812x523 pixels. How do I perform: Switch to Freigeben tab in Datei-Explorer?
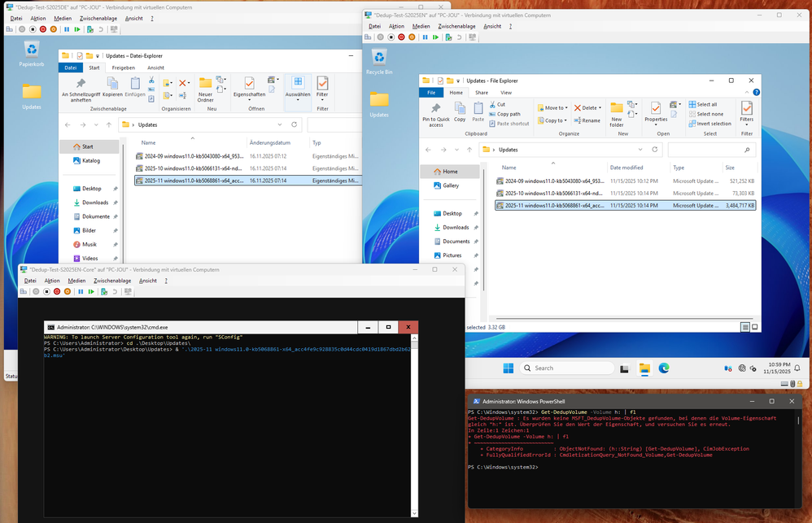pyautogui.click(x=123, y=68)
